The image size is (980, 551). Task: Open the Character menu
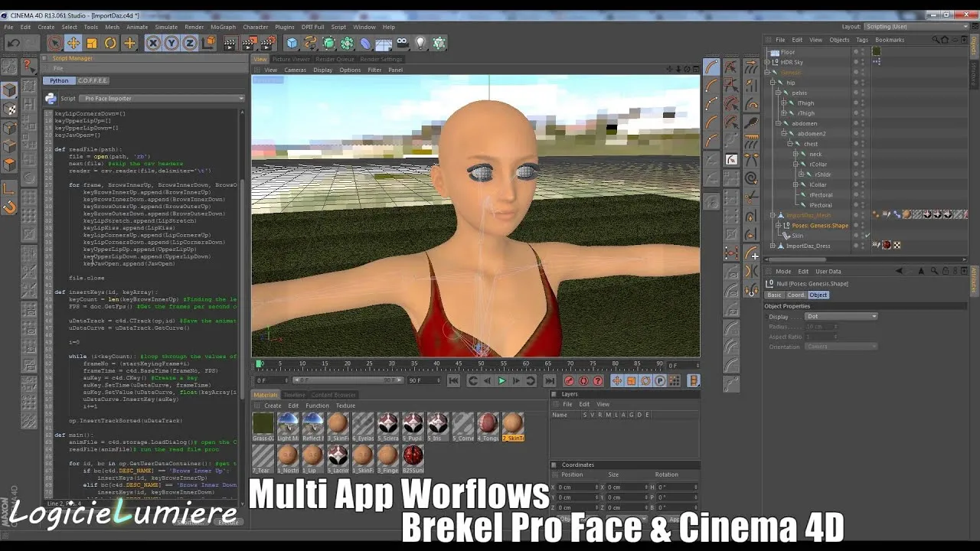pos(256,27)
